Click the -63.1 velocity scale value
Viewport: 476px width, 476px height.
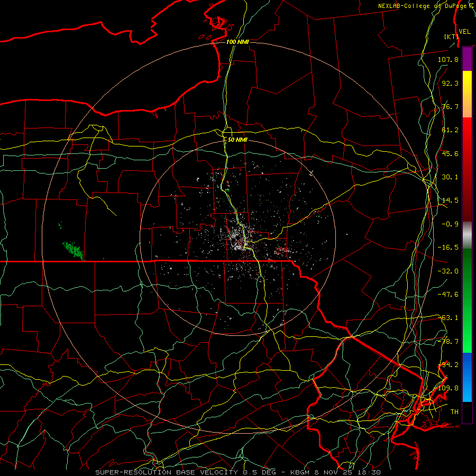click(448, 318)
